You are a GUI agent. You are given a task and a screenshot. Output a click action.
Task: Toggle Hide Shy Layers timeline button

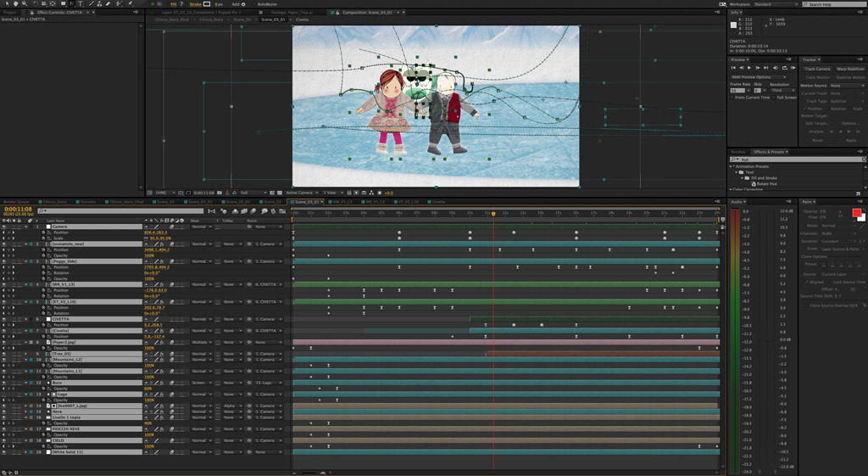[236, 211]
